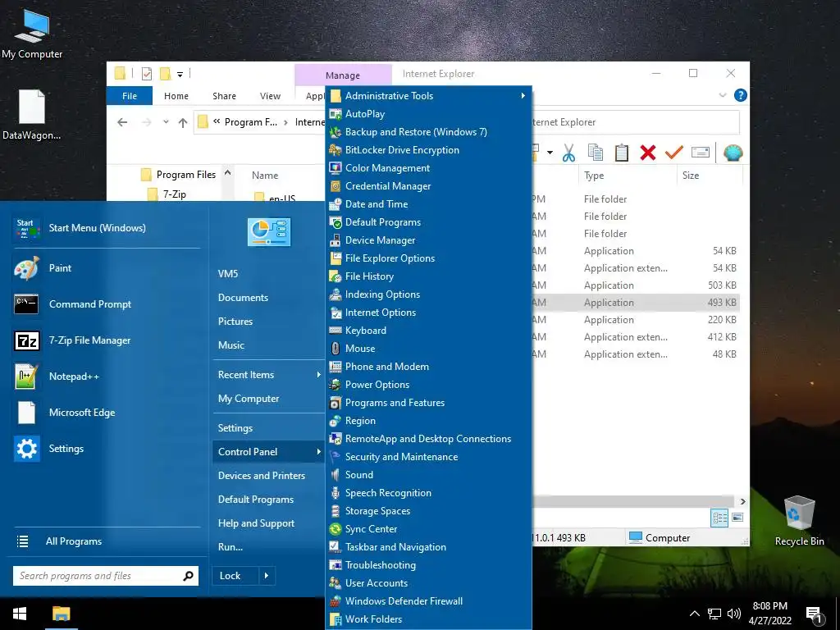Viewport: 840px width, 630px height.
Task: Open the toolbar dropdown arrow beside Cut
Action: (x=550, y=153)
